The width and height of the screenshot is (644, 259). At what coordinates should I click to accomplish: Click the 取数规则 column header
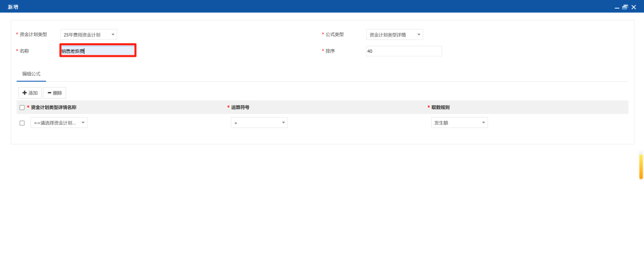441,108
